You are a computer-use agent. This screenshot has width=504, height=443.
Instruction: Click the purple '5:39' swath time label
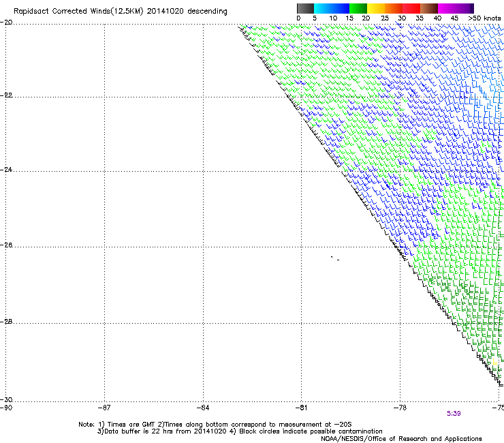(x=454, y=414)
